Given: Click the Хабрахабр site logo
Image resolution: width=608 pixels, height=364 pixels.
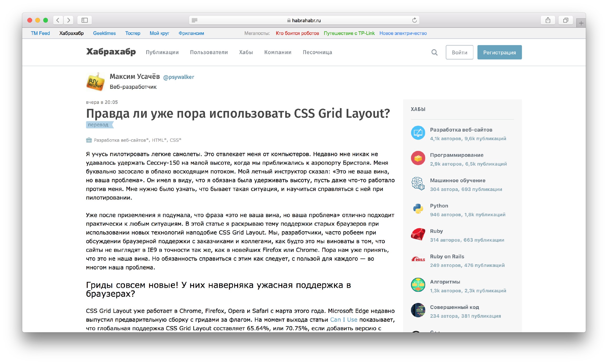Looking at the screenshot, I should point(111,52).
